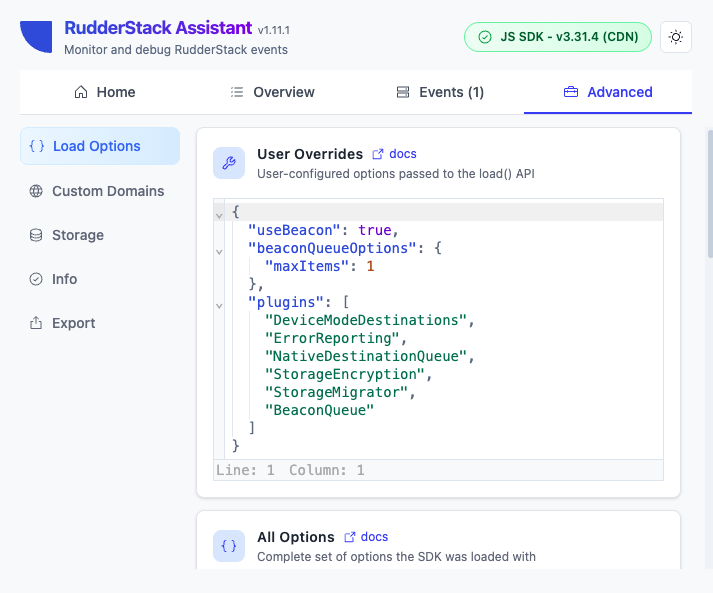This screenshot has width=713, height=593.
Task: Switch to the Overview tab
Action: (x=272, y=92)
